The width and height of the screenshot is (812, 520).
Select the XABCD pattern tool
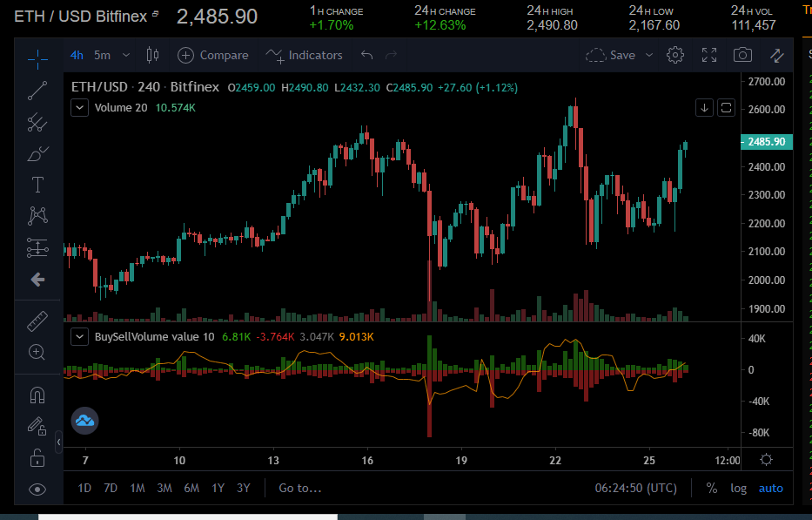point(37,216)
